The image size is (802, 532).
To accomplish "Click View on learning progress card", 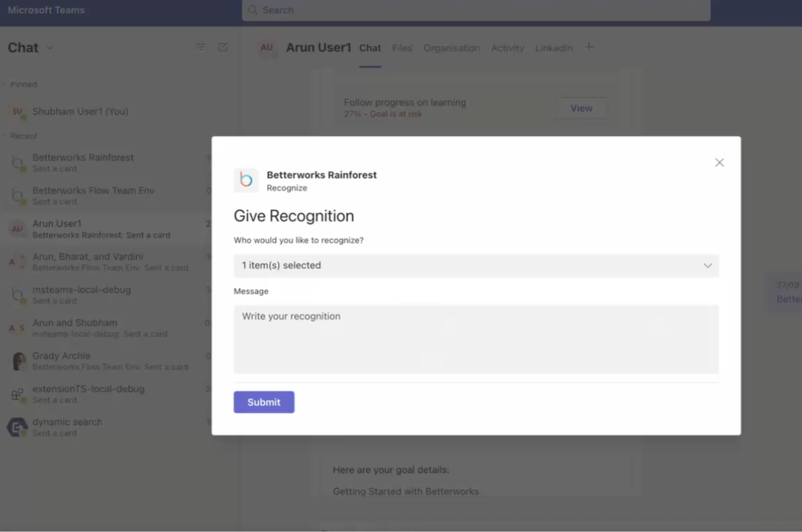I will point(581,108).
